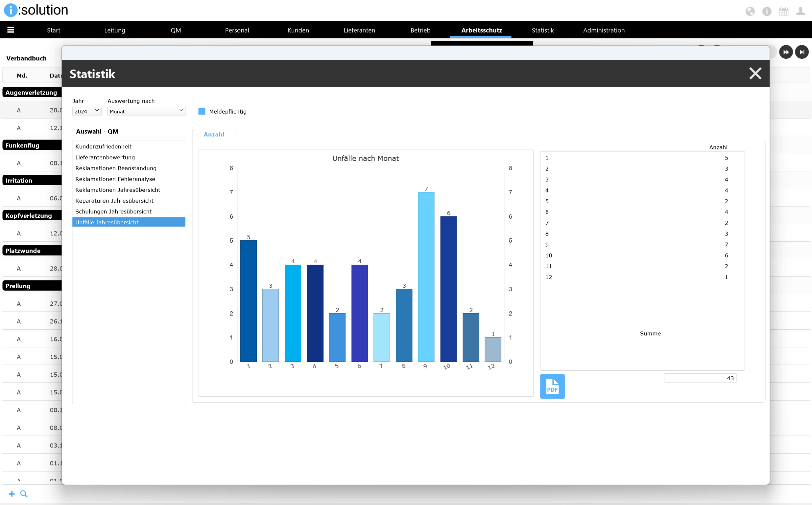Choose Schulungen Jahresübersicht entry
Image resolution: width=812 pixels, height=505 pixels.
pyautogui.click(x=113, y=211)
